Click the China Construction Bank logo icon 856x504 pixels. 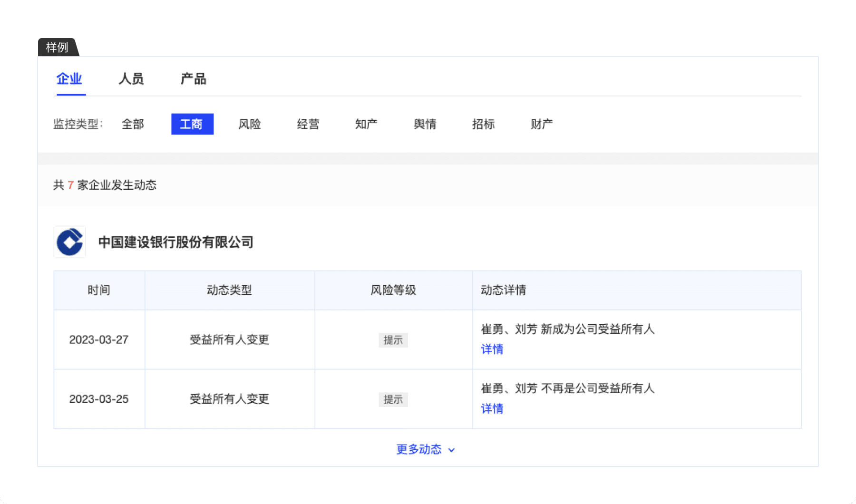point(69,242)
